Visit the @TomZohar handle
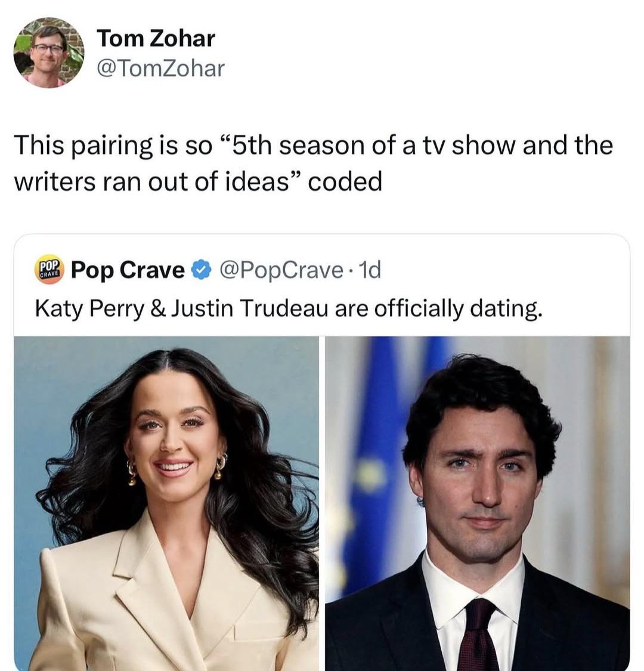The image size is (644, 671). point(160,69)
